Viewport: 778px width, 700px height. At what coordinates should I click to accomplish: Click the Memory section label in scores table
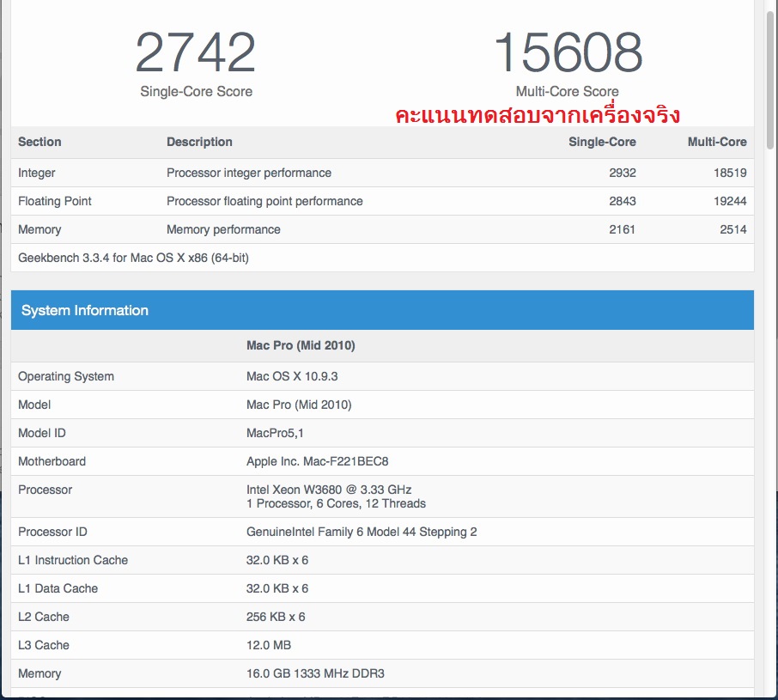40,229
